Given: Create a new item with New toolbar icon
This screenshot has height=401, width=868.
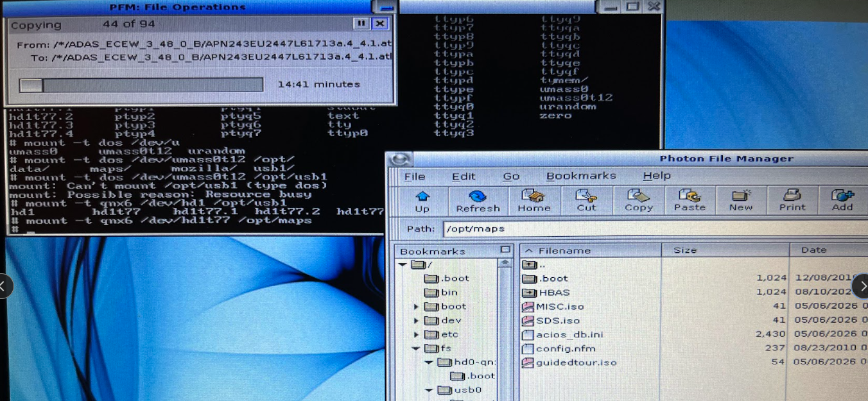Looking at the screenshot, I should tap(740, 200).
